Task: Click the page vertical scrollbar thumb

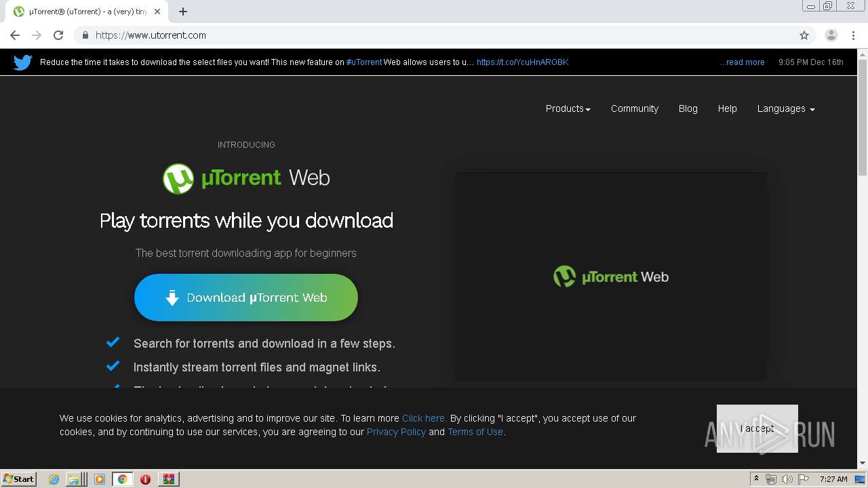Action: (862, 117)
